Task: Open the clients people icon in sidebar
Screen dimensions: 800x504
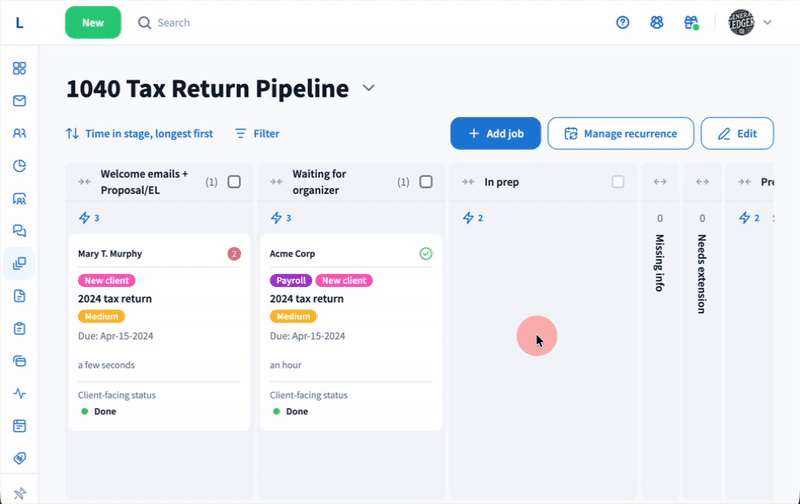Action: coord(19,133)
